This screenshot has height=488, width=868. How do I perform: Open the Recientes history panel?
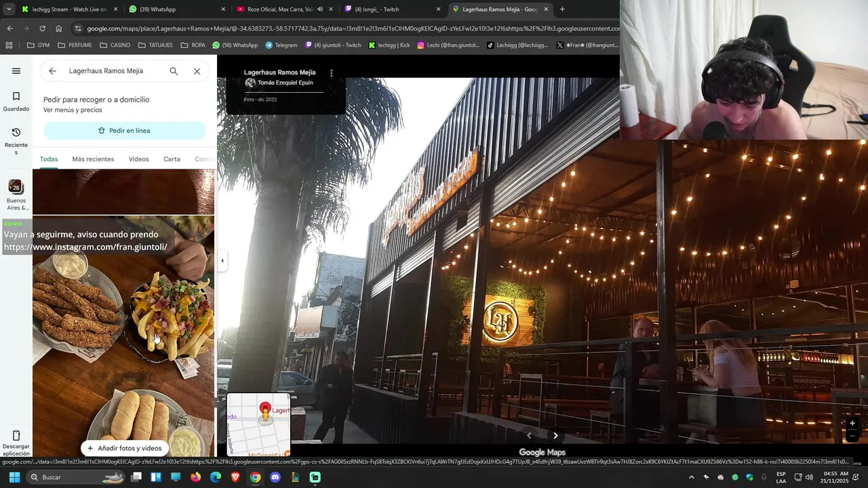point(16,141)
